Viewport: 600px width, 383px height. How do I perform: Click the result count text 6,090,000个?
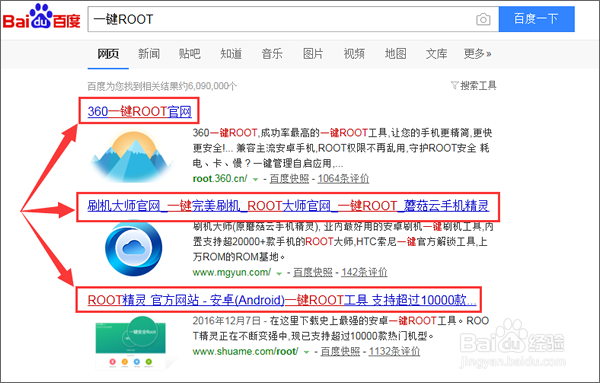coord(212,86)
